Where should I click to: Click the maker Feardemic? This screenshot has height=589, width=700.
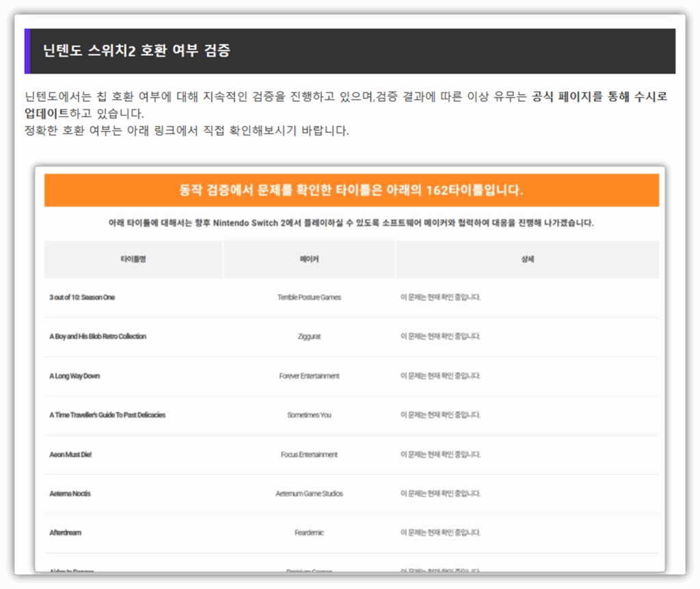pyautogui.click(x=309, y=532)
